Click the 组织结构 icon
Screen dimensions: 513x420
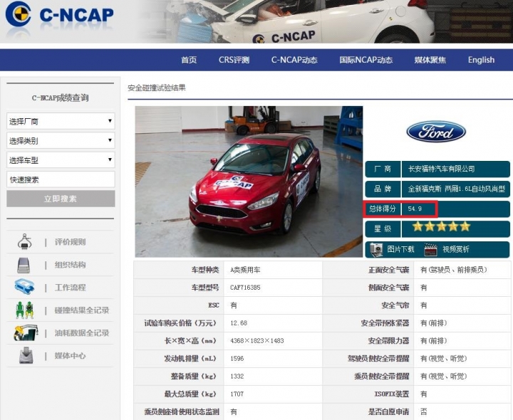24,265
